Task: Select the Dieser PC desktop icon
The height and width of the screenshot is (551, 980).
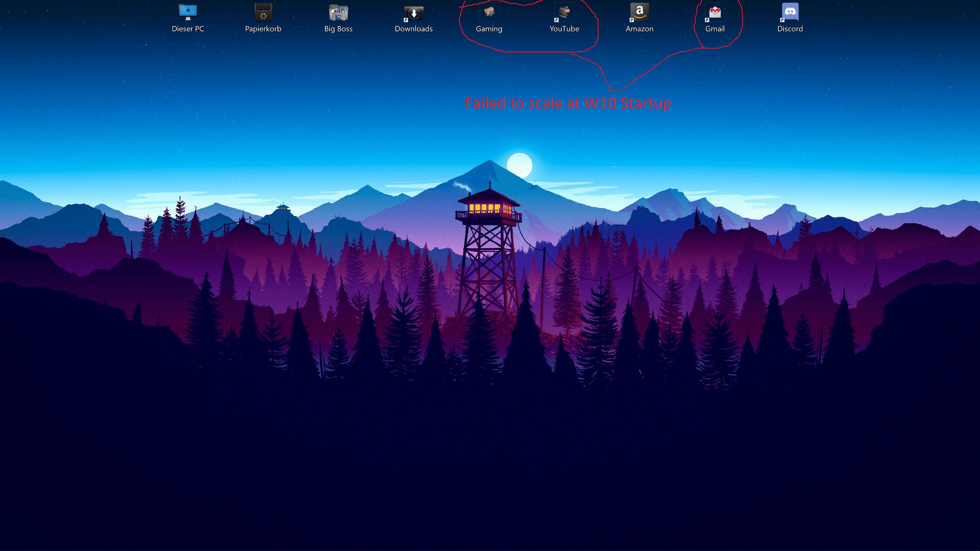Action: click(x=188, y=12)
